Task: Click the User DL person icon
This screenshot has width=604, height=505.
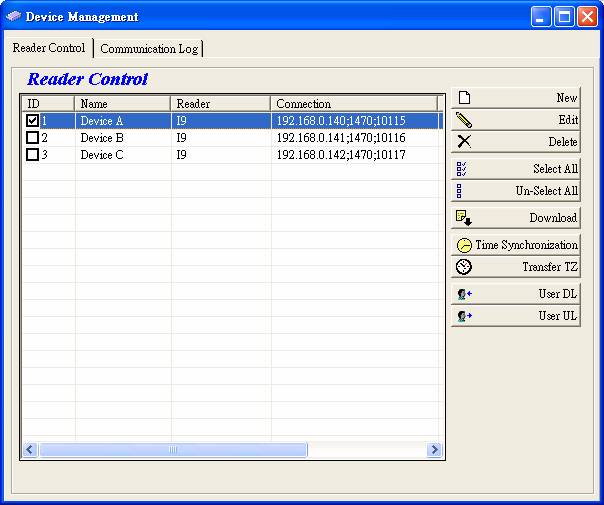Action: coord(464,294)
